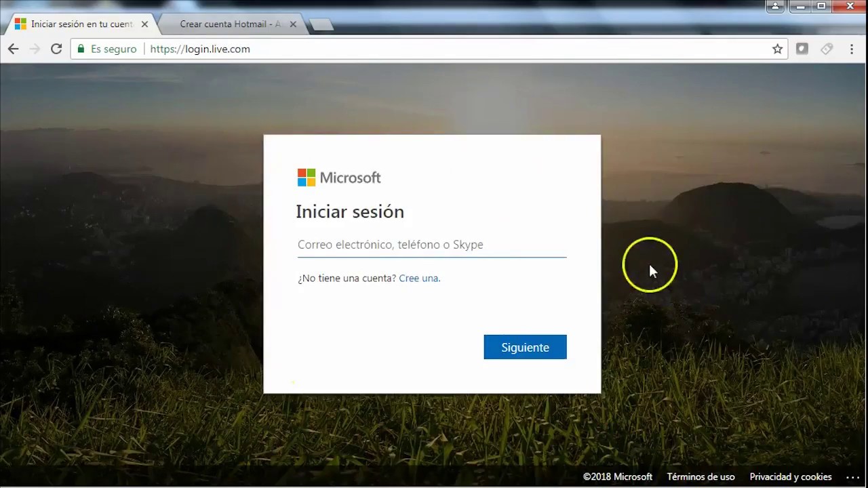Switch to the 'Crear cuenta Hotmail' tab

(x=230, y=24)
